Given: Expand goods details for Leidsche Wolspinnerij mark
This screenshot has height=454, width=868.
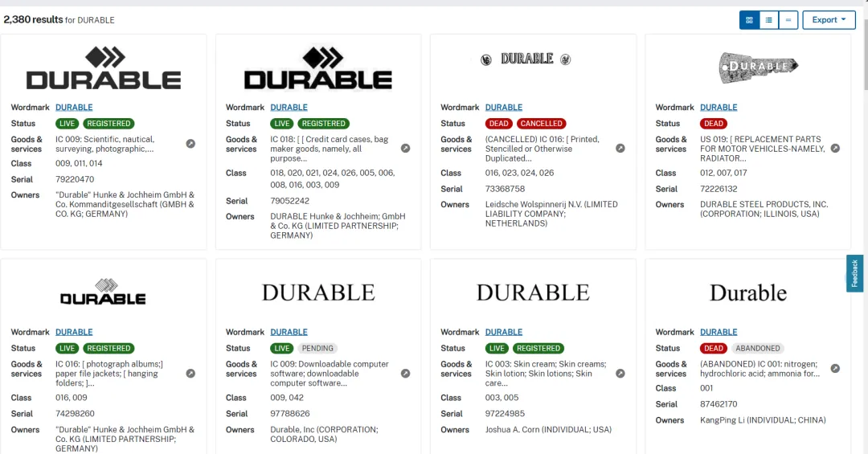Looking at the screenshot, I should (x=620, y=149).
